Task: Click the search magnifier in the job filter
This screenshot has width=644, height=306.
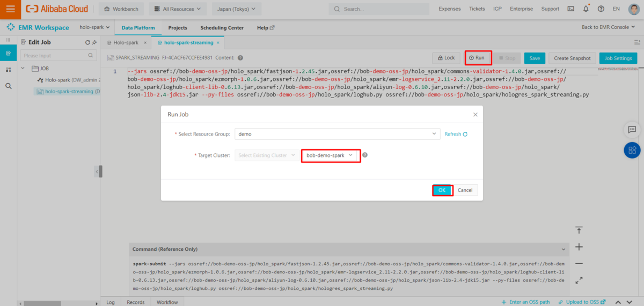Action: (90, 55)
